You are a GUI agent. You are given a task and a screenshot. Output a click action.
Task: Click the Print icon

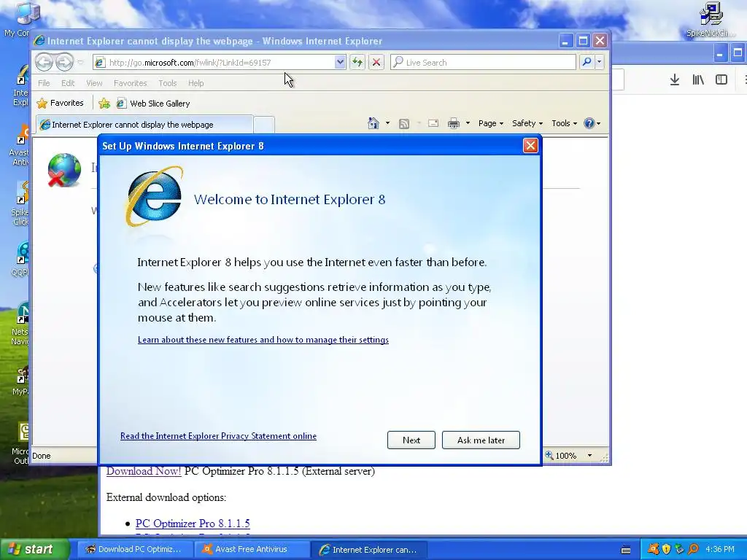[454, 124]
